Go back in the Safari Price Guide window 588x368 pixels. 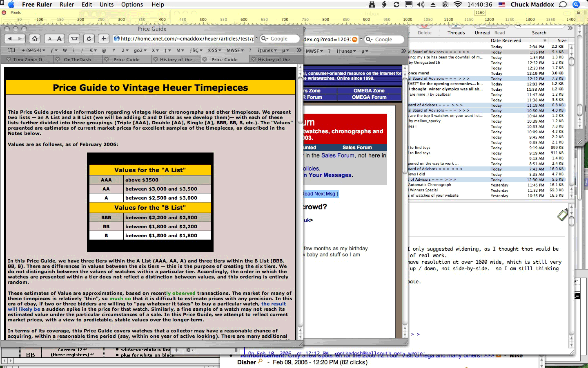coord(10,38)
